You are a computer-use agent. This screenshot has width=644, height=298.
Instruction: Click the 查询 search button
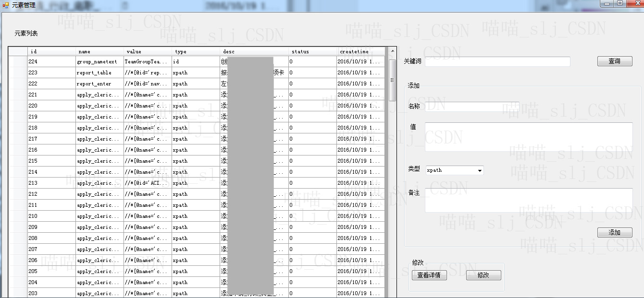pyautogui.click(x=614, y=61)
